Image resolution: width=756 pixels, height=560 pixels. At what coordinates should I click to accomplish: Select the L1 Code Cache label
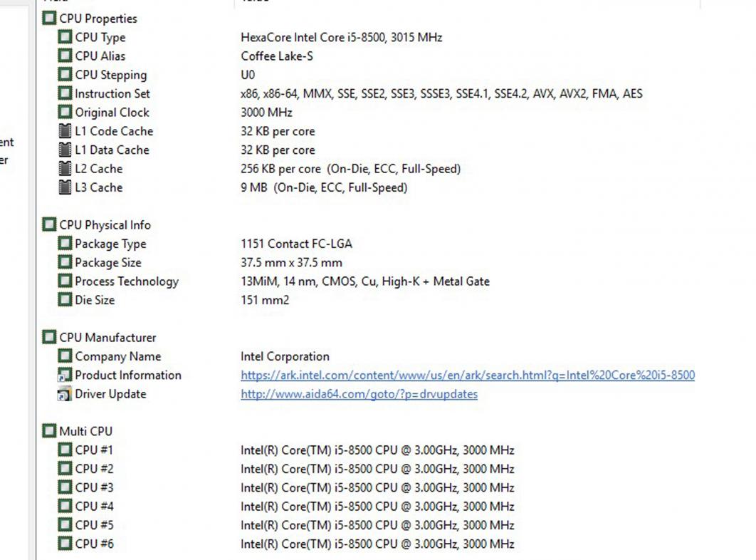point(114,131)
